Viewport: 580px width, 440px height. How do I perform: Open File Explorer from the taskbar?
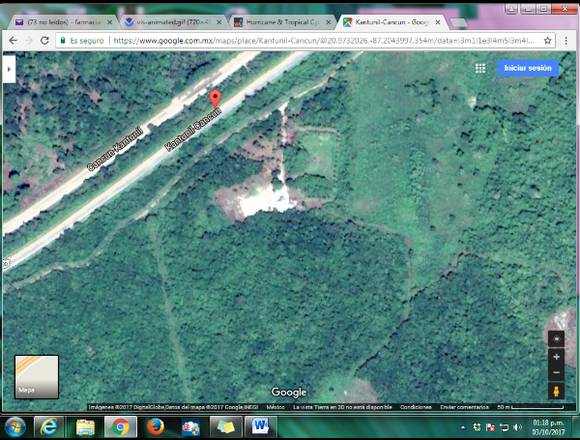pos(85,427)
